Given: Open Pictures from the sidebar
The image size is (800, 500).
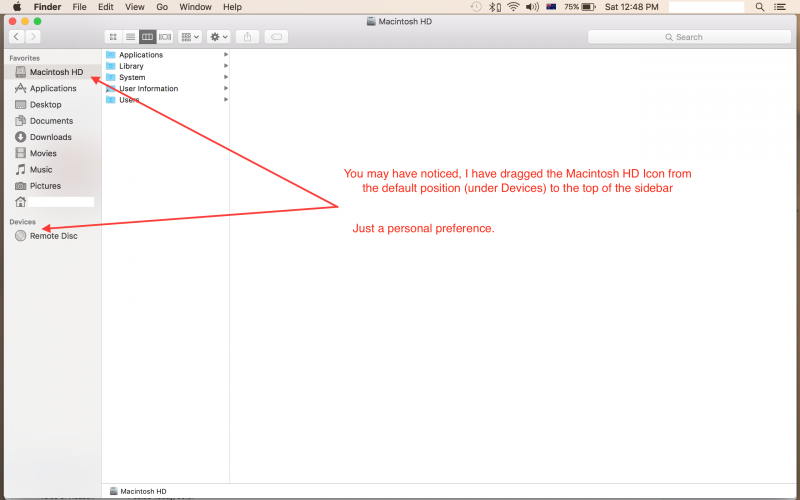Looking at the screenshot, I should [x=45, y=186].
